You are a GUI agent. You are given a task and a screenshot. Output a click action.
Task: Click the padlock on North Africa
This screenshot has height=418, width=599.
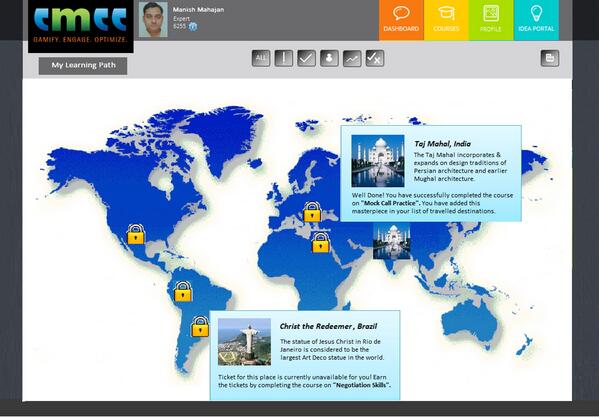321,242
